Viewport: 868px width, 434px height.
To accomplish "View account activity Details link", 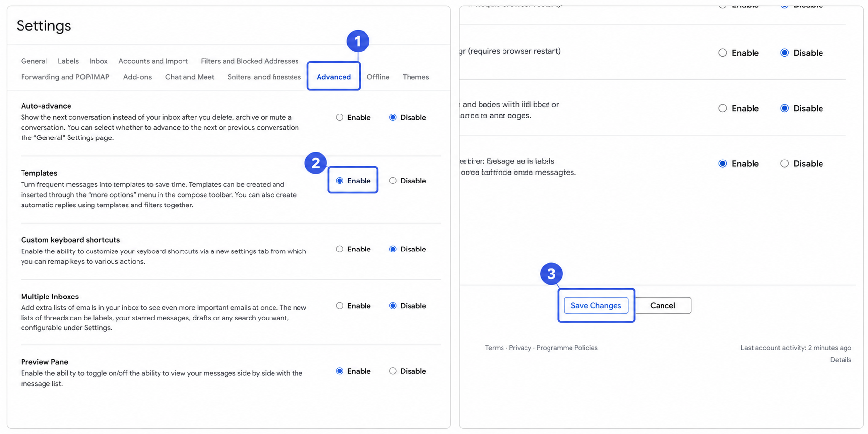I will point(841,360).
